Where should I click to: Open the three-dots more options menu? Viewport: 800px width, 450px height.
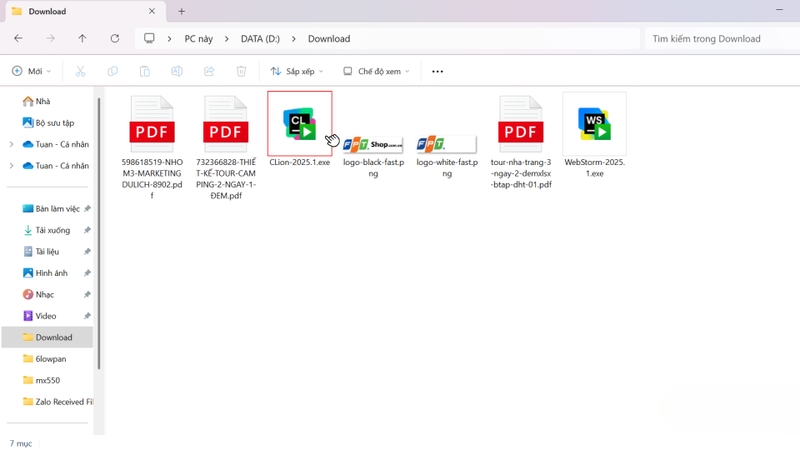click(437, 71)
